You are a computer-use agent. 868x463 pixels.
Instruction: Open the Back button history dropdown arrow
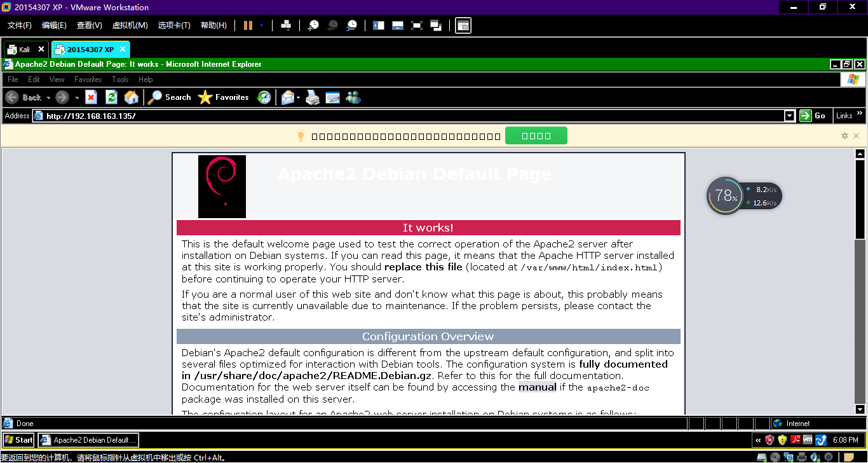point(48,98)
